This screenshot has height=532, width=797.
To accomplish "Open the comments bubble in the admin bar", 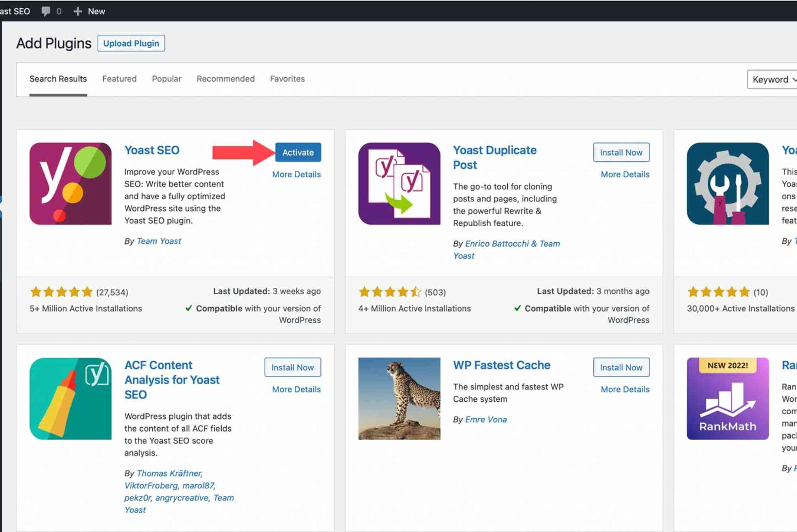I will [46, 11].
